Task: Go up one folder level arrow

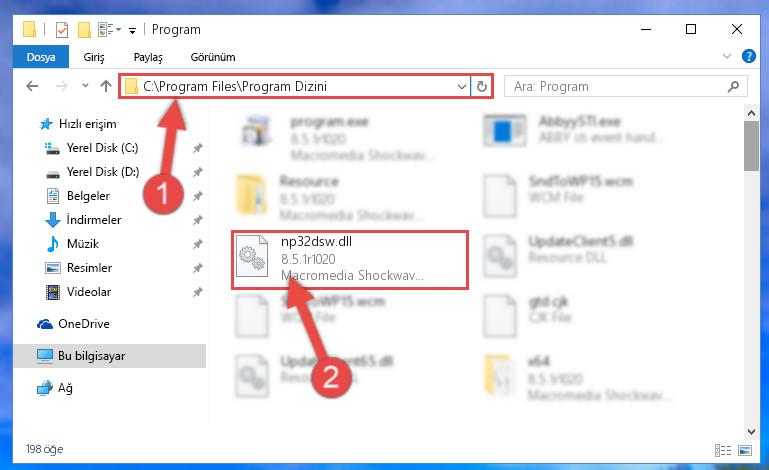Action: pos(105,86)
